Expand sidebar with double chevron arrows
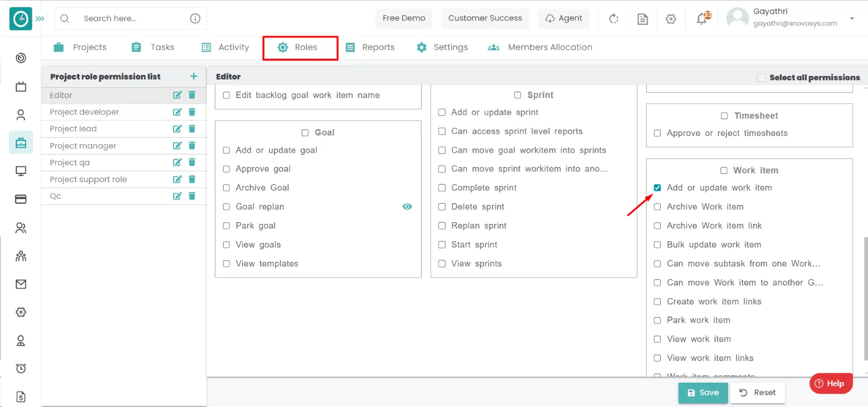This screenshot has height=407, width=868. click(x=40, y=18)
